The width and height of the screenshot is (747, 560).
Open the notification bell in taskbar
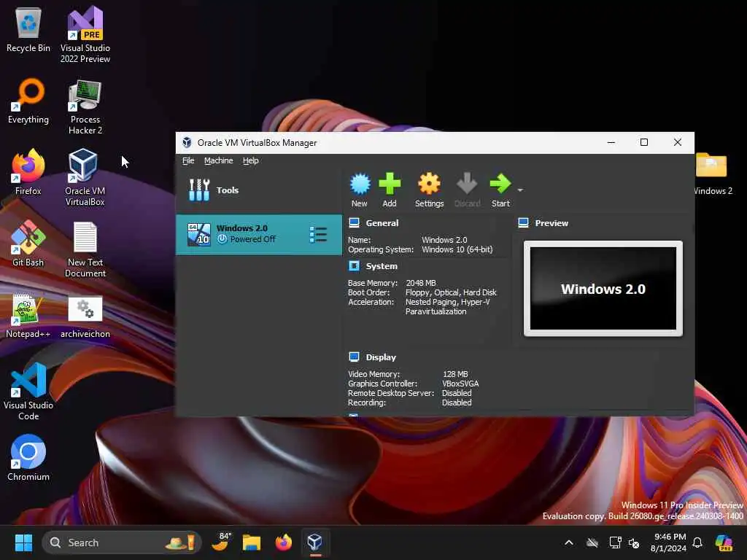click(697, 542)
